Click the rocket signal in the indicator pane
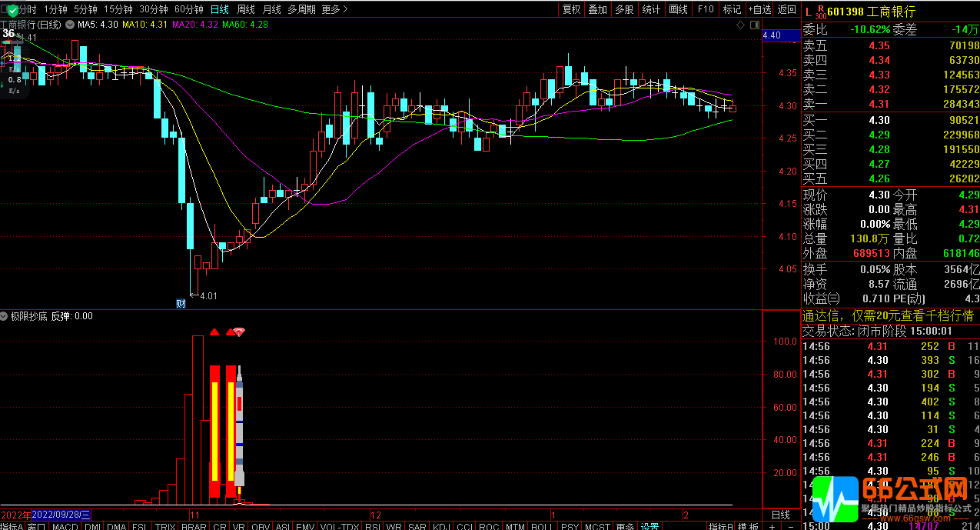The width and height of the screenshot is (980, 530). pyautogui.click(x=240, y=435)
